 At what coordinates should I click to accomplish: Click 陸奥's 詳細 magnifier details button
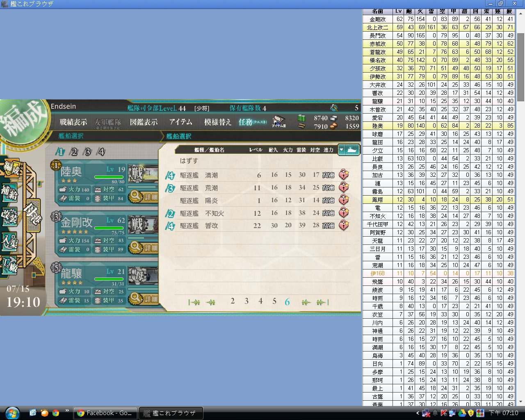[143, 196]
